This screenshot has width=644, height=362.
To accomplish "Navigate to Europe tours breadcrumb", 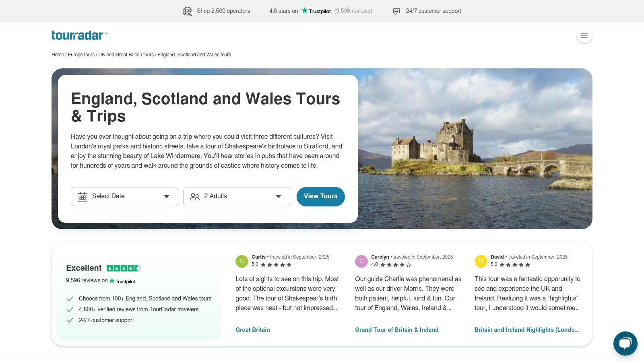I will click(x=81, y=54).
